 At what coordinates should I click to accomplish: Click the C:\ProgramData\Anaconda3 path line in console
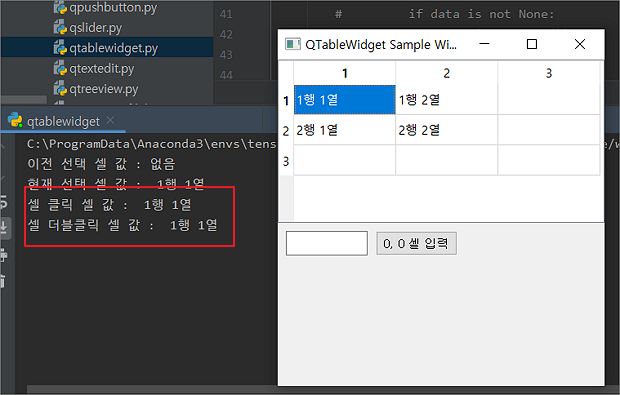(x=151, y=144)
